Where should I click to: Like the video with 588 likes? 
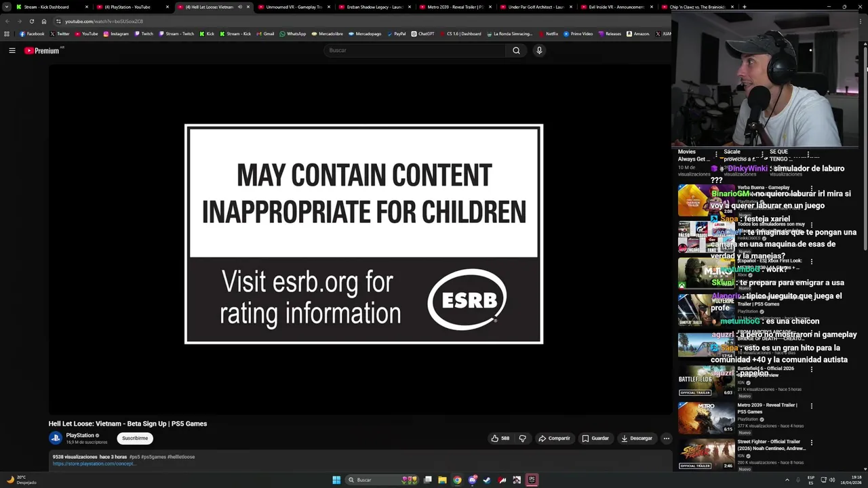pyautogui.click(x=500, y=439)
